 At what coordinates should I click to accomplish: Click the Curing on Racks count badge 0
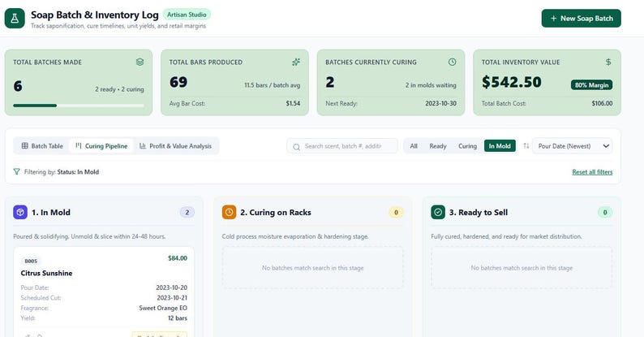click(396, 213)
